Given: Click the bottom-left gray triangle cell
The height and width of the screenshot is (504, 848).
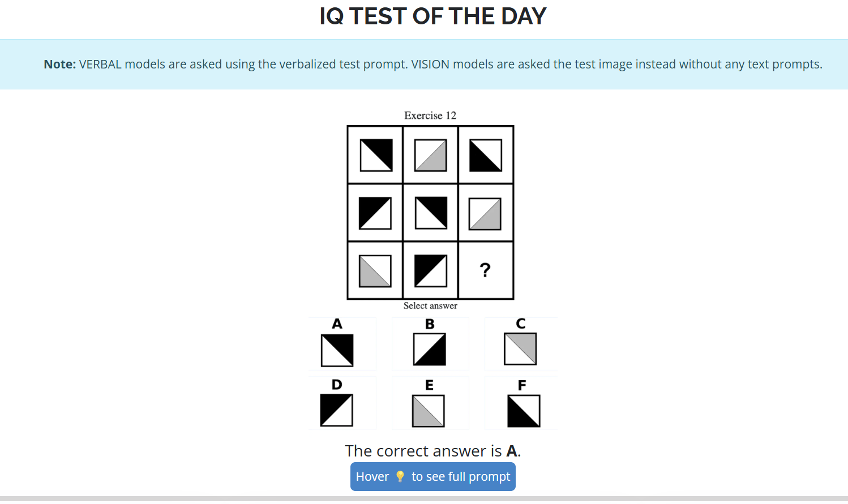Looking at the screenshot, I should [x=375, y=271].
